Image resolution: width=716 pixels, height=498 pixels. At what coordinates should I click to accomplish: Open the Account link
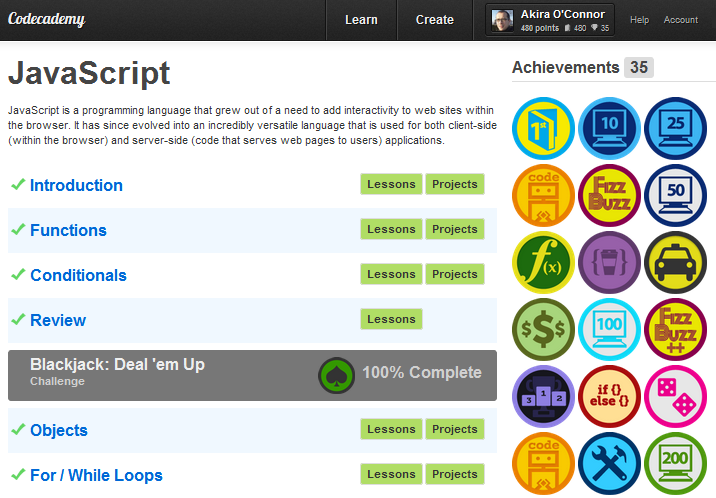pyautogui.click(x=680, y=20)
